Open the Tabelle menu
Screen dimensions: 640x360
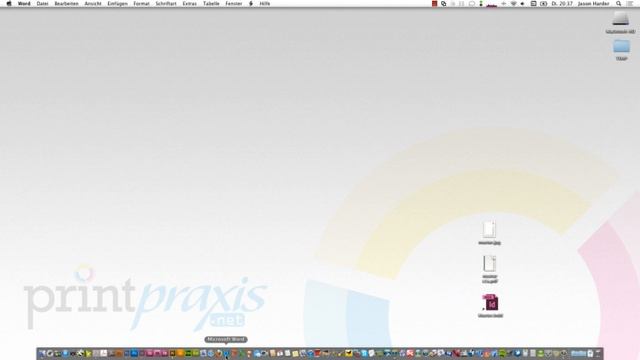pyautogui.click(x=211, y=4)
